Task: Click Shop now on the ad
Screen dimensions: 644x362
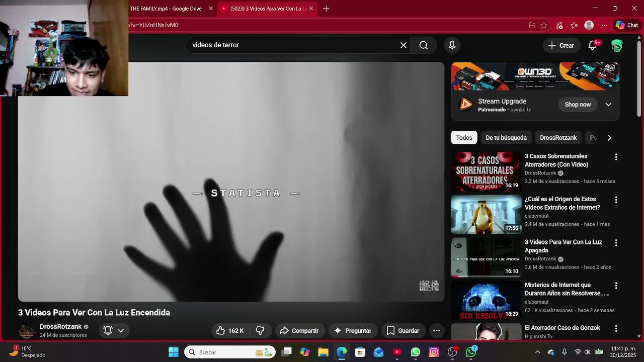Action: [x=578, y=105]
